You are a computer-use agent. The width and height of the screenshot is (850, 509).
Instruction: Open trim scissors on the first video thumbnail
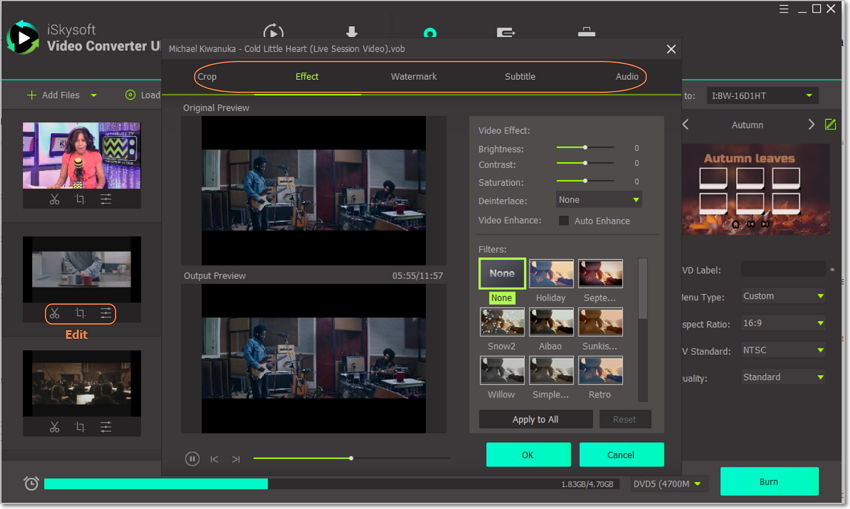tap(55, 199)
